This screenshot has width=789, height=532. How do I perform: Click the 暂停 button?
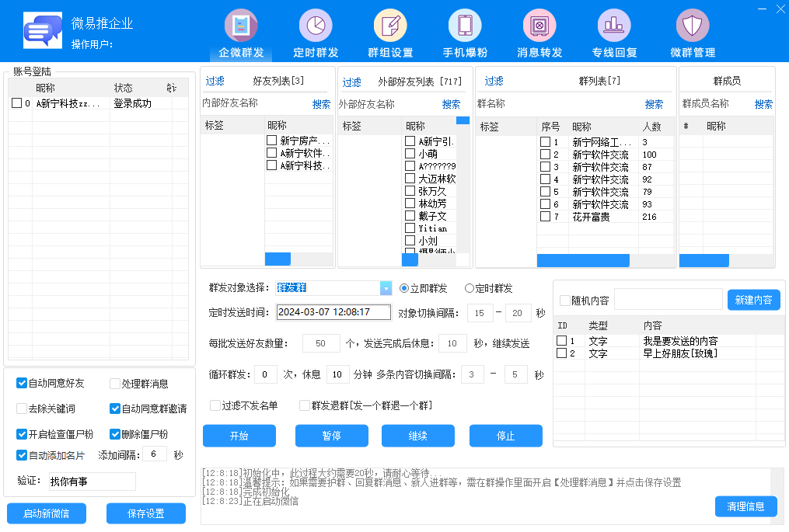332,436
